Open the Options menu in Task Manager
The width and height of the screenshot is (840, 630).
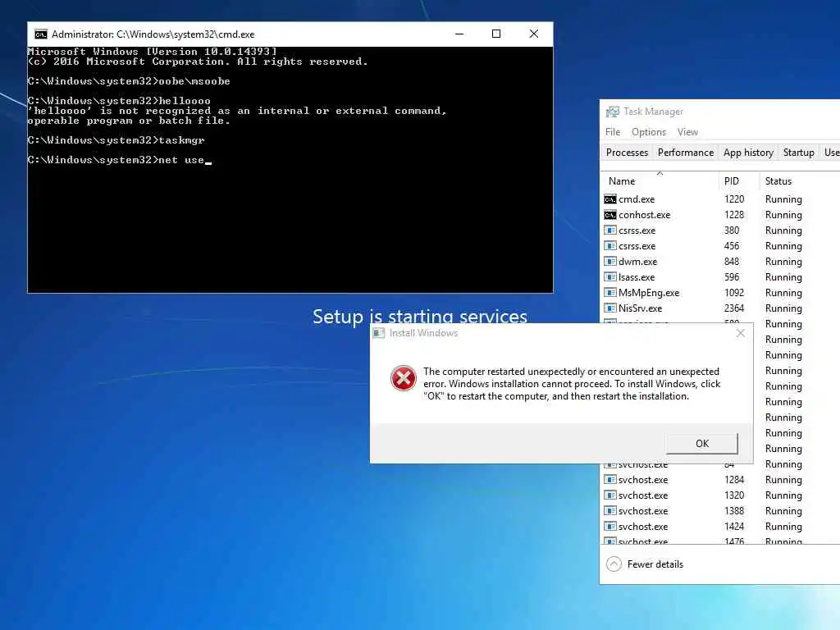[649, 132]
